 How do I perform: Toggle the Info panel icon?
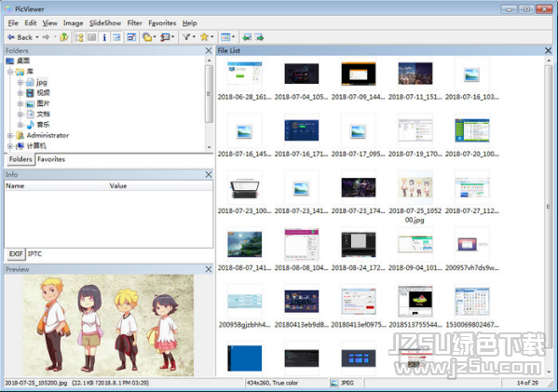(104, 37)
